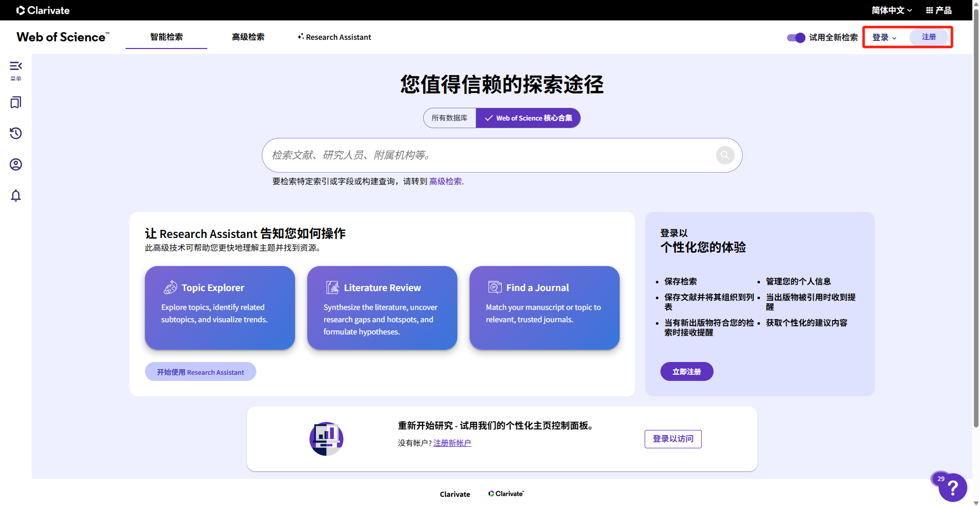Open the 产品 products grid menu
The width and height of the screenshot is (980, 506).
[939, 10]
